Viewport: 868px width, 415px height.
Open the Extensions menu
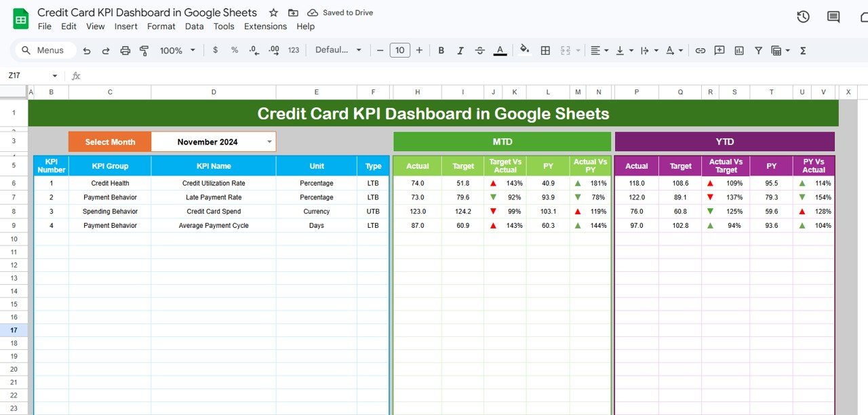pyautogui.click(x=265, y=26)
